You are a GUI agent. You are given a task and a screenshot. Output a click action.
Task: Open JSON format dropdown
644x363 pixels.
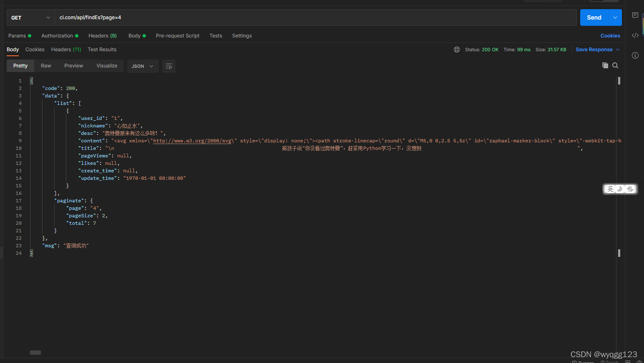[x=143, y=66]
